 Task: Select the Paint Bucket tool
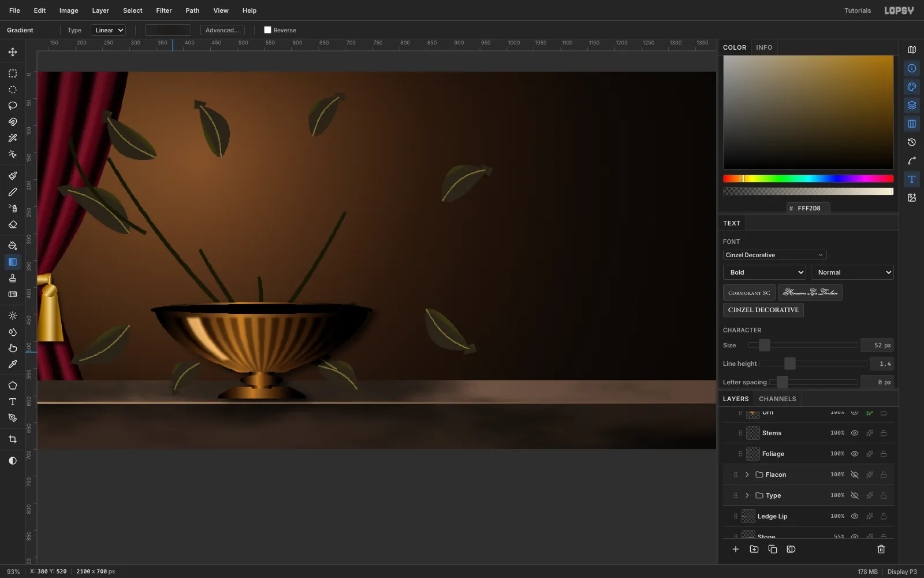pos(13,246)
